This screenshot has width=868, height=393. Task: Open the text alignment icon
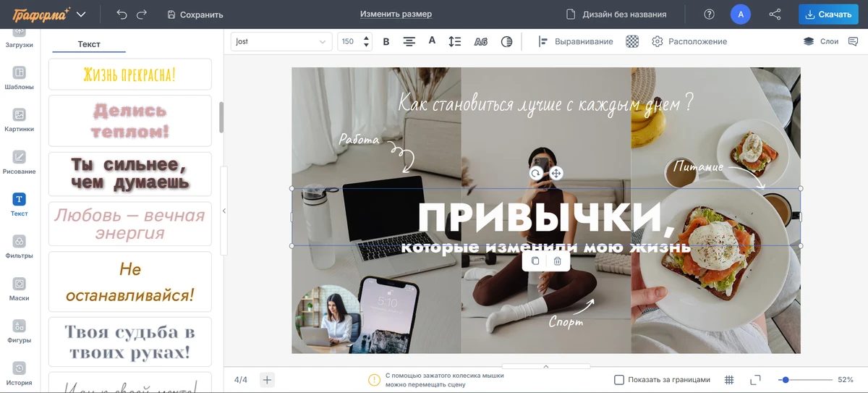[409, 42]
